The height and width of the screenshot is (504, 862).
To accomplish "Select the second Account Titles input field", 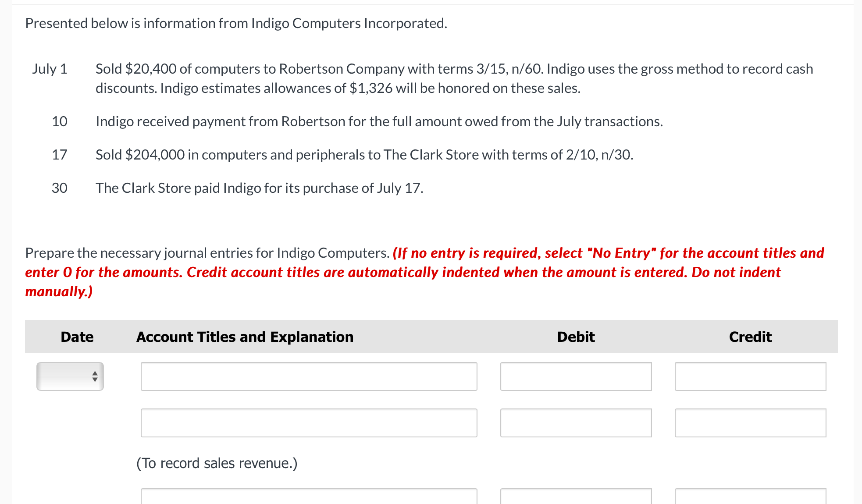I will click(308, 422).
